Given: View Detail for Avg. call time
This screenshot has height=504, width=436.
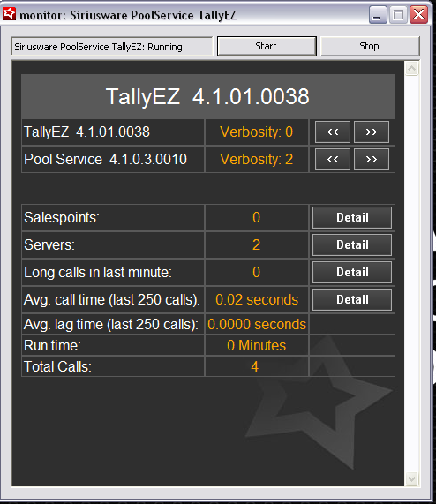Looking at the screenshot, I should tap(352, 299).
